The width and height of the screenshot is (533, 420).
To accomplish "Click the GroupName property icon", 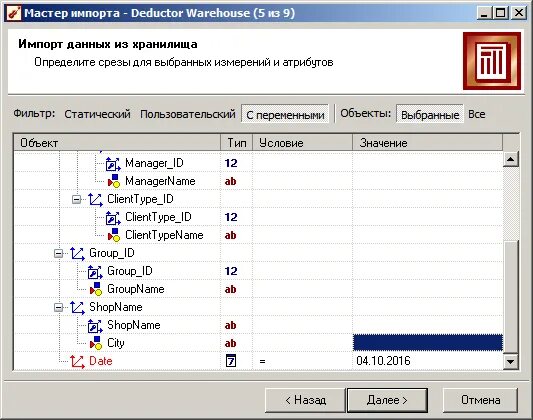I will point(96,289).
